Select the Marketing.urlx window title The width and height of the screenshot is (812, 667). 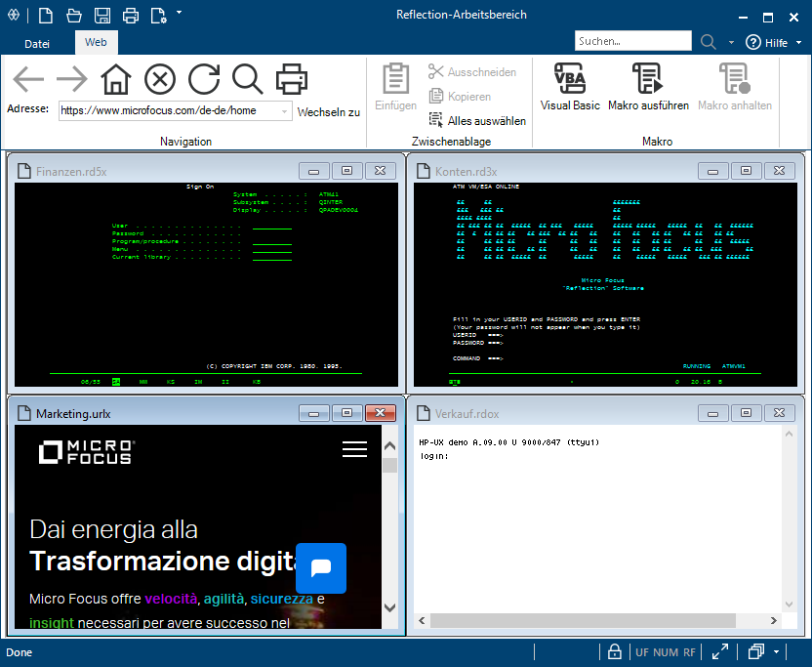coord(73,413)
